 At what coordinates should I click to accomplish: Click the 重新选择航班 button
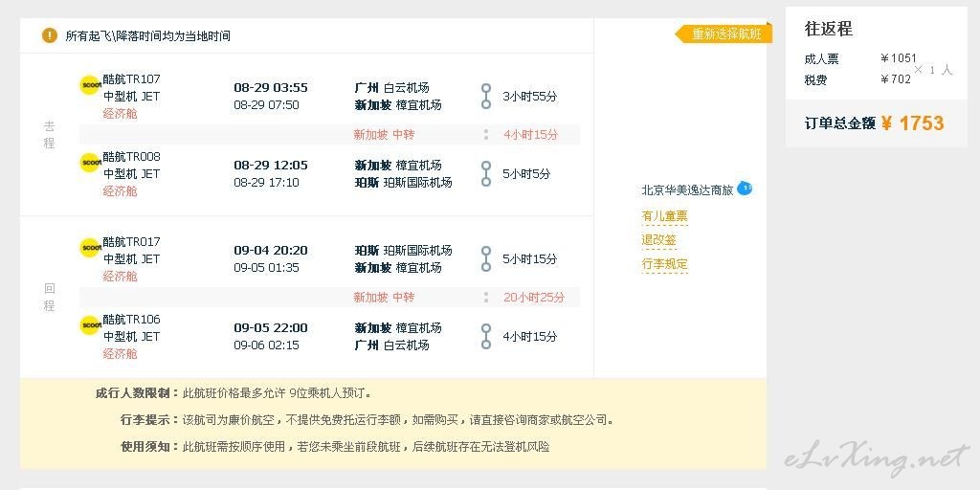[725, 33]
